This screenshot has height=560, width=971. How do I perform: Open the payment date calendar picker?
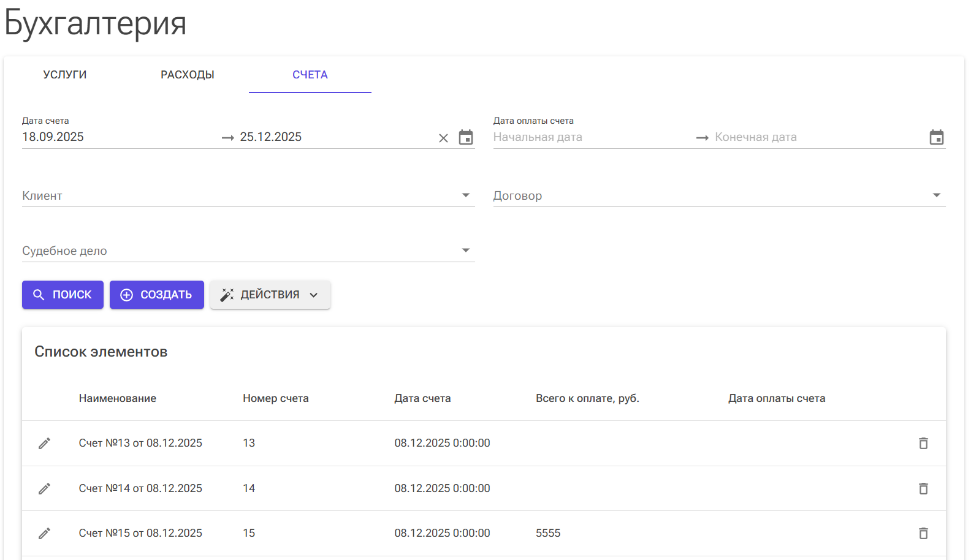coord(937,137)
